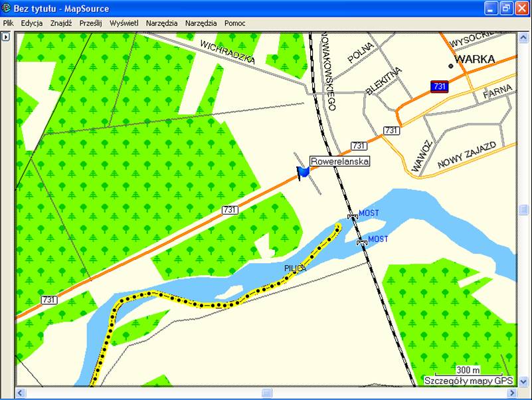Open the Znajdź menu
Viewport: 532px width, 400px height.
click(61, 23)
